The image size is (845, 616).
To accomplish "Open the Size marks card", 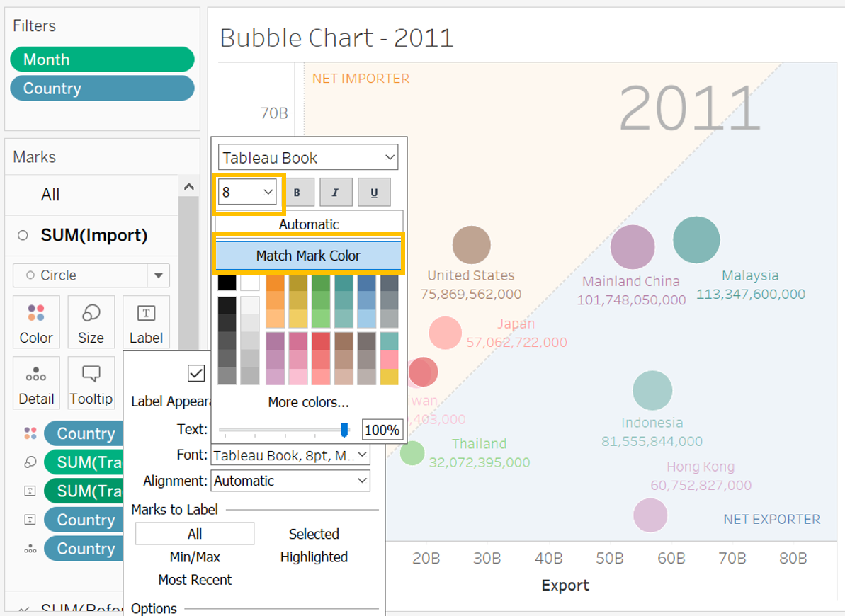I will pyautogui.click(x=91, y=322).
